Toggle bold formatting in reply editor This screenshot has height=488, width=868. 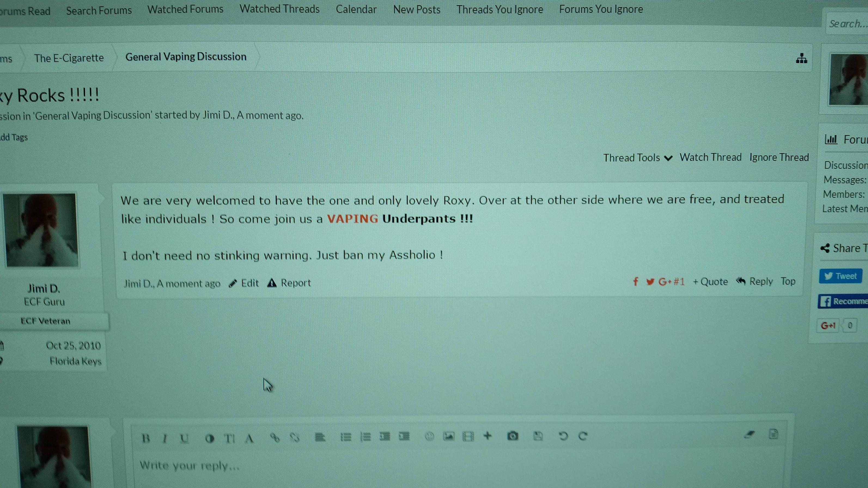(146, 438)
